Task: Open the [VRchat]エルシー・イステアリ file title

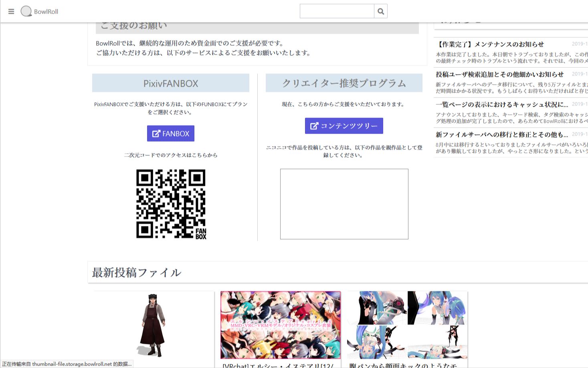Action: point(278,366)
